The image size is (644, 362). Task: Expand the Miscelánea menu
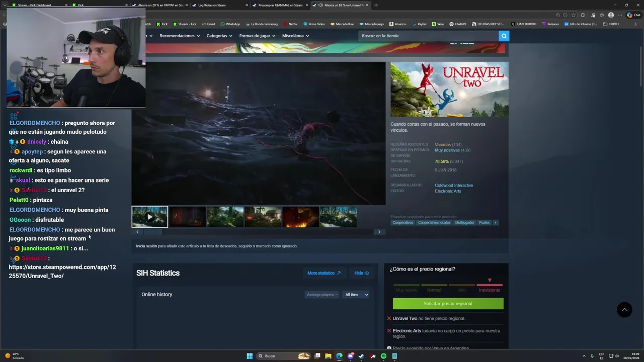pos(295,36)
